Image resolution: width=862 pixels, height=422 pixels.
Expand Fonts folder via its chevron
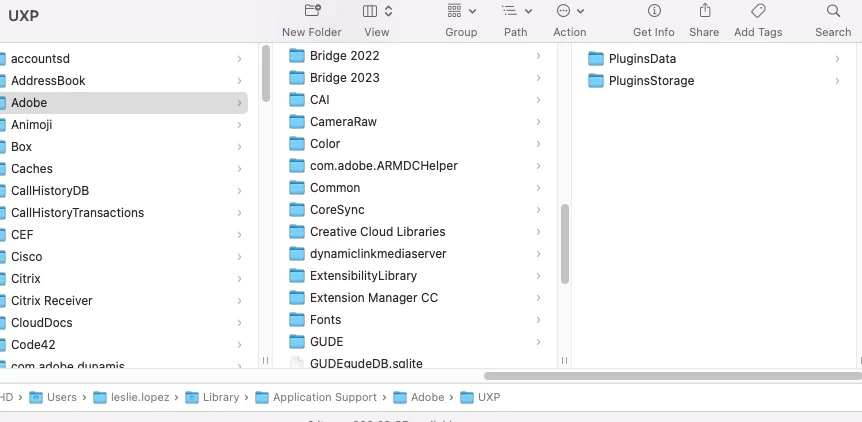538,319
